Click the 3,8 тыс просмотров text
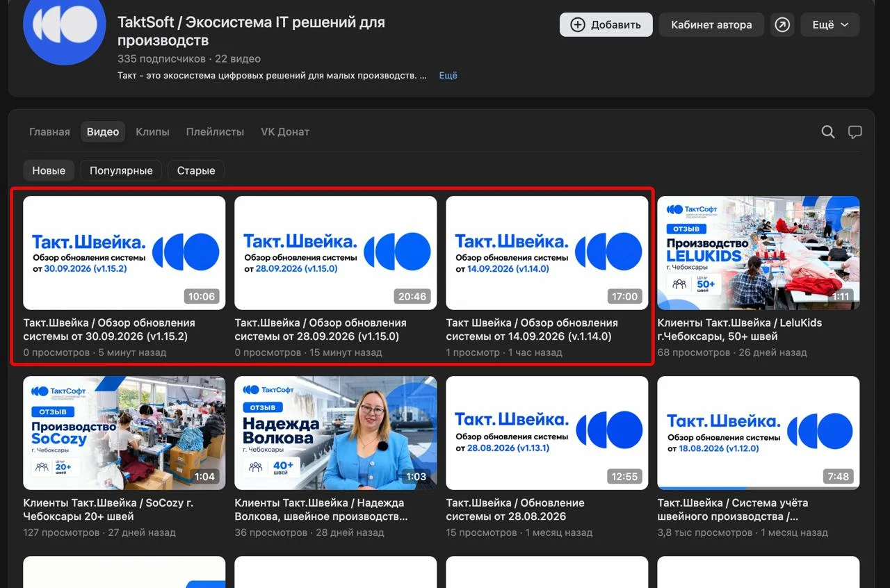The width and height of the screenshot is (890, 588). 705,532
